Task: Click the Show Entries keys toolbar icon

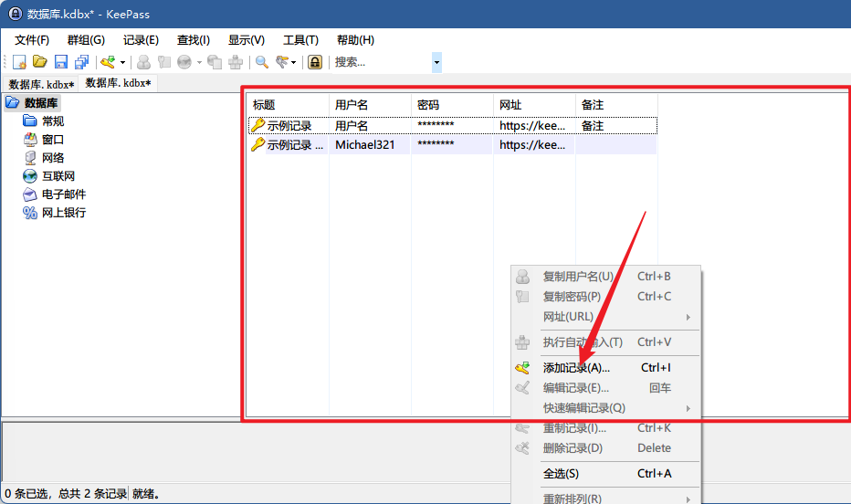Action: click(282, 62)
